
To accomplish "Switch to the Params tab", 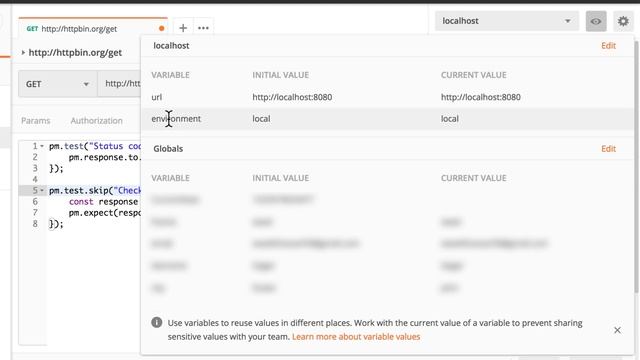I will pyautogui.click(x=36, y=120).
